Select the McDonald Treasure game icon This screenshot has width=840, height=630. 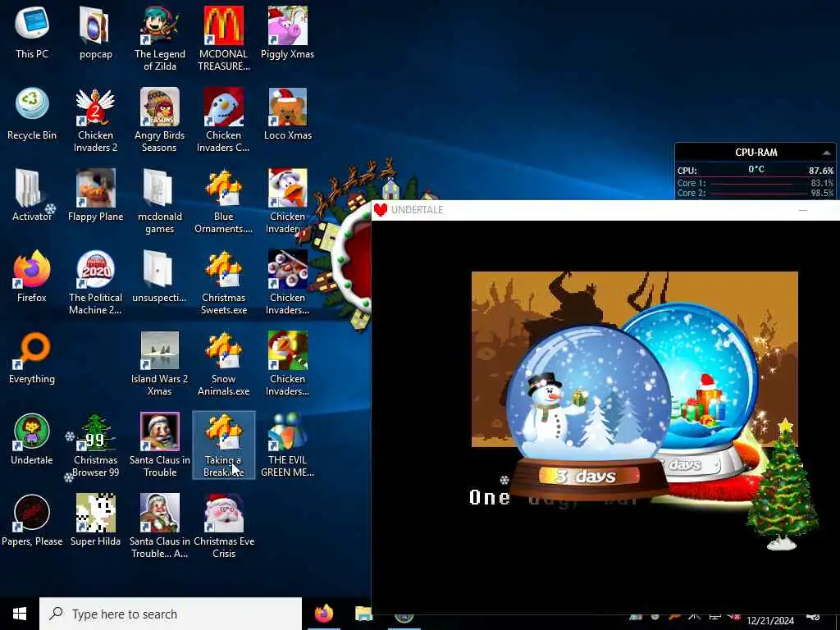(x=223, y=39)
